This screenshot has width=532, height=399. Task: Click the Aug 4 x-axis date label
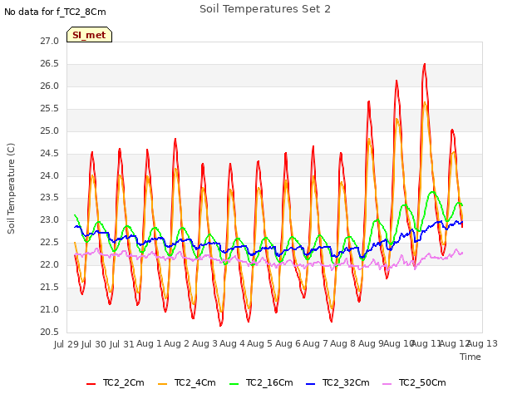click(232, 344)
